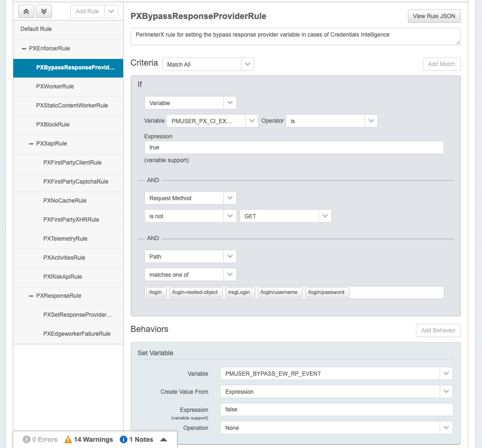Select PXStaticContentWorkerRule in the tree
The width and height of the screenshot is (482, 448).
tap(68, 106)
